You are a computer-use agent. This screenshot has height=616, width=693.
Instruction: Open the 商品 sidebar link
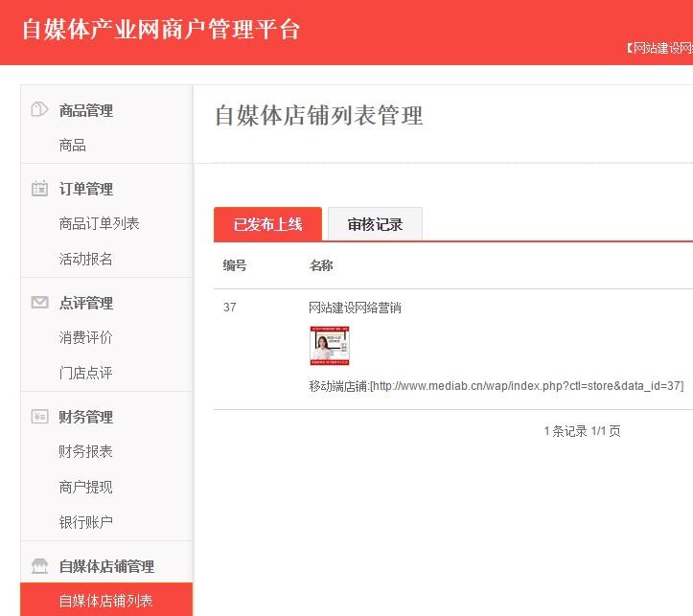73,146
